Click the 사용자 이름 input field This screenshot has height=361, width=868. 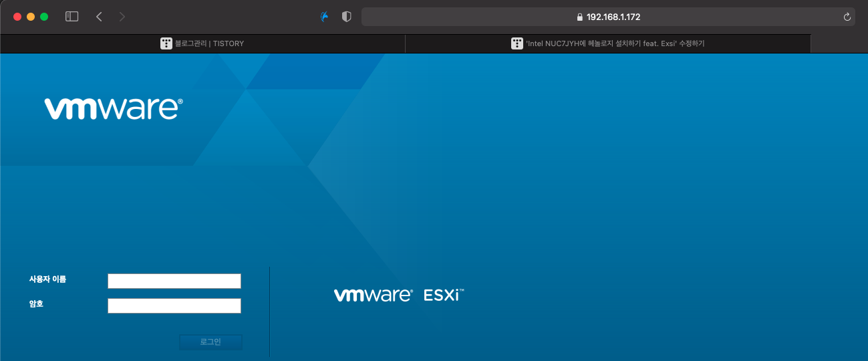(174, 281)
